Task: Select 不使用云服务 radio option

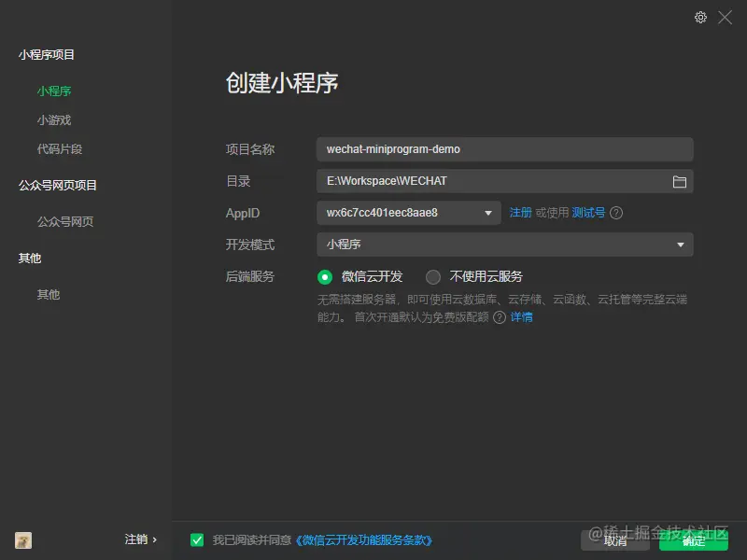Action: (433, 276)
